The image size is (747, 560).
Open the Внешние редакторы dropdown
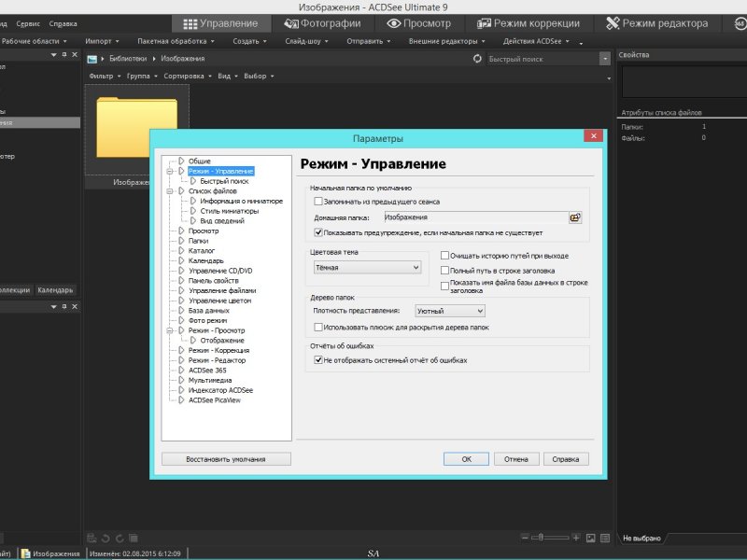(x=447, y=41)
